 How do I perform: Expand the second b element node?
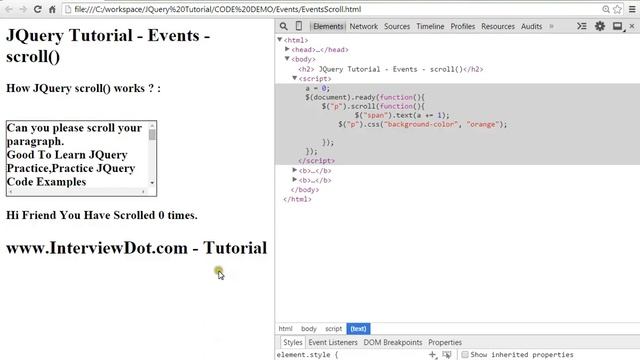[295, 180]
